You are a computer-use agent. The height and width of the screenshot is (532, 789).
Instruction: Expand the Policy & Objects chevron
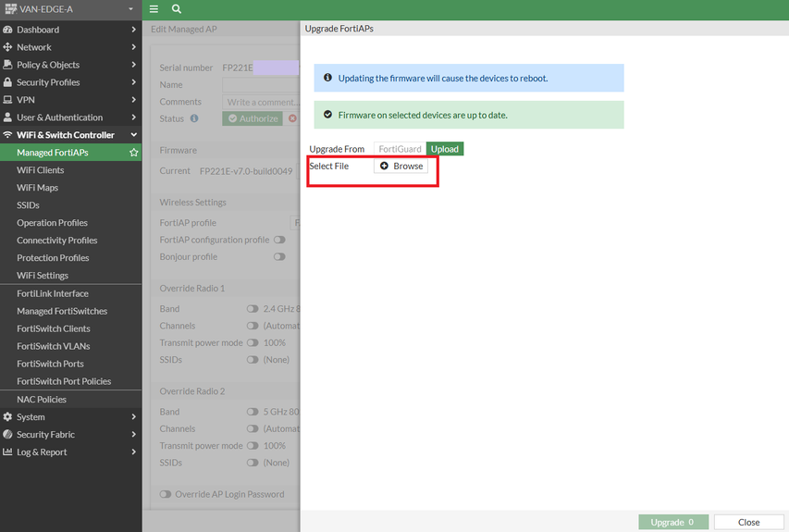tap(133, 65)
